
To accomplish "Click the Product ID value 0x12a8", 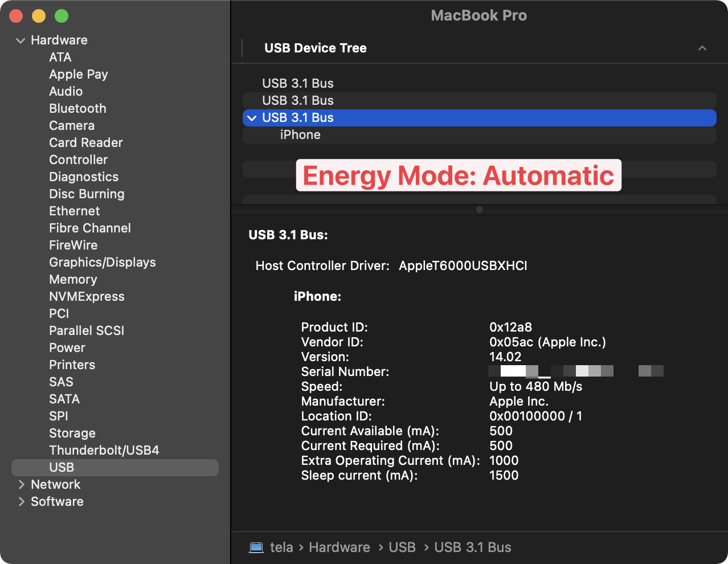I will coord(511,328).
